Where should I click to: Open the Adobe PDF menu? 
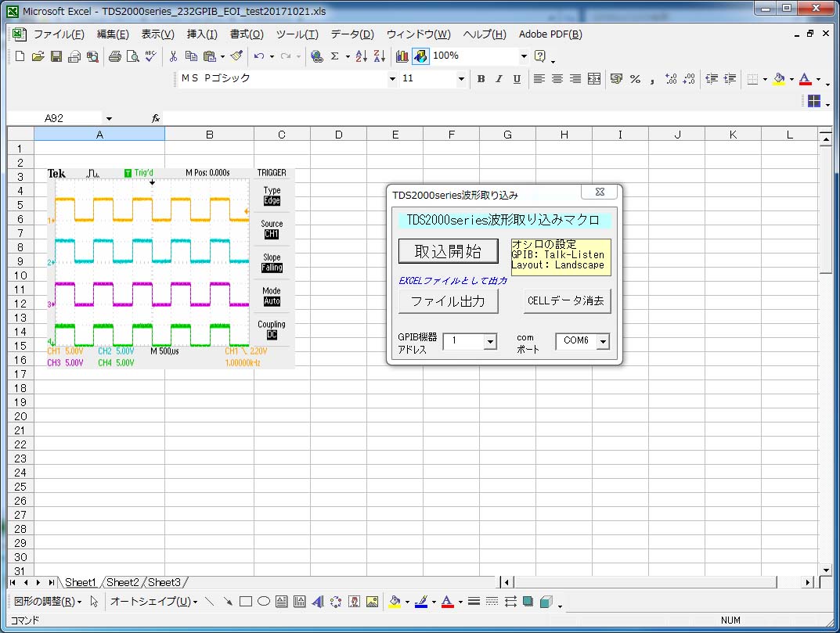pyautogui.click(x=550, y=34)
